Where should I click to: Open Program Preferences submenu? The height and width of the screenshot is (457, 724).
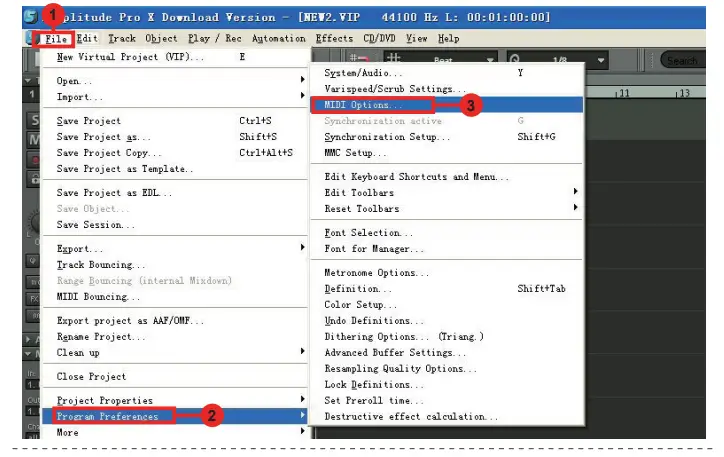coord(175,416)
